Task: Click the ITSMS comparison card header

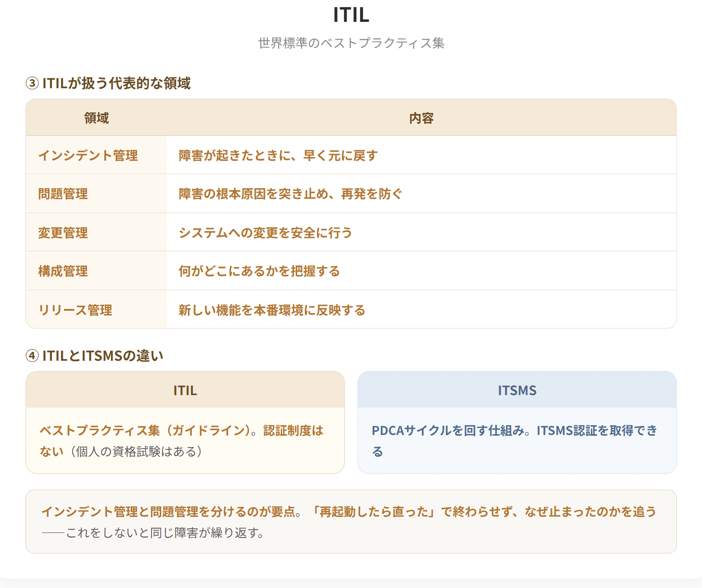Action: tap(517, 390)
